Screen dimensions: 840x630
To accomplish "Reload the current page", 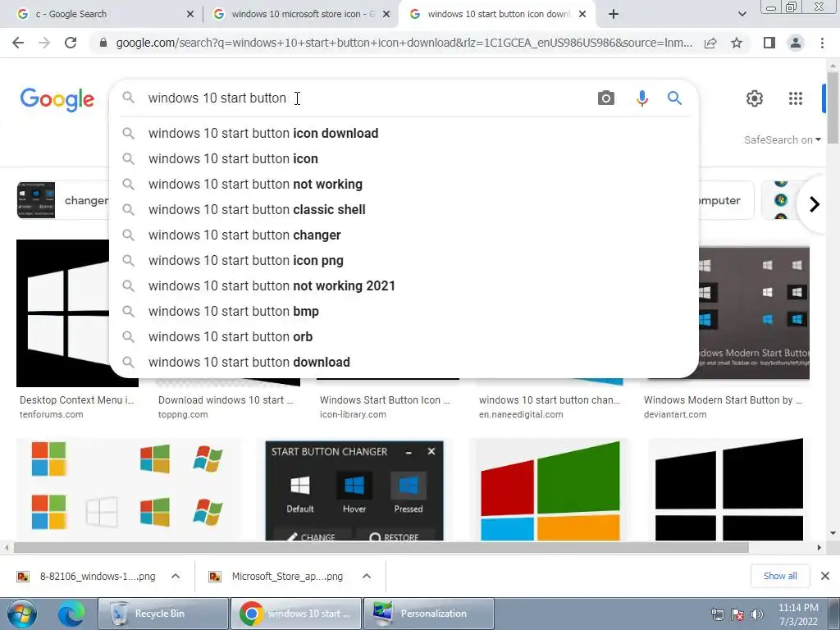I will click(71, 43).
